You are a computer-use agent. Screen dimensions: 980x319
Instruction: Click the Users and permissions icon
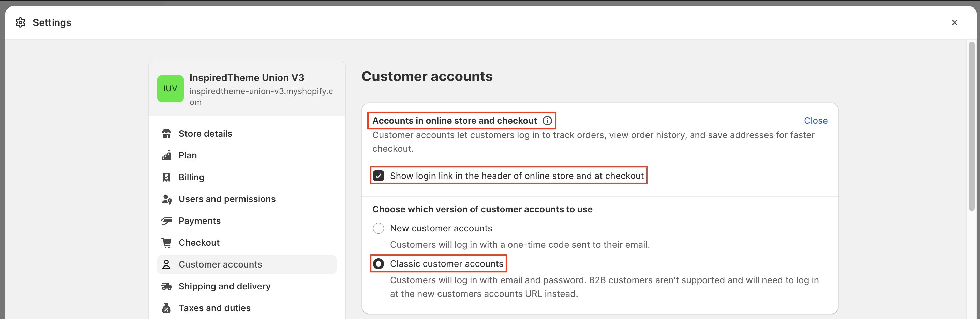pos(166,199)
